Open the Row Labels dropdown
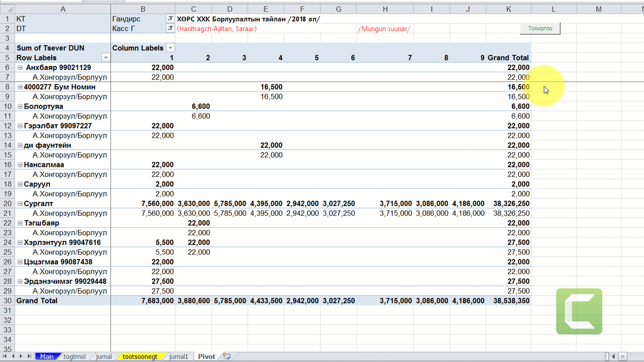 click(106, 58)
